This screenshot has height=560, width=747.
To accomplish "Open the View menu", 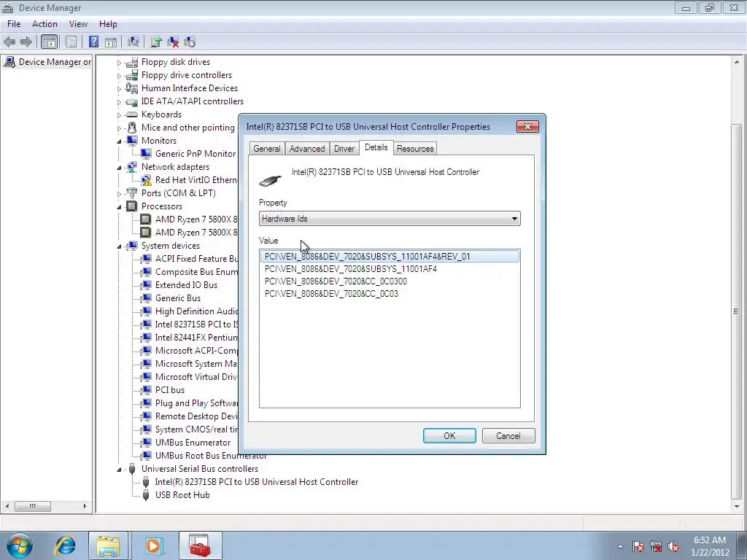I will tap(78, 24).
